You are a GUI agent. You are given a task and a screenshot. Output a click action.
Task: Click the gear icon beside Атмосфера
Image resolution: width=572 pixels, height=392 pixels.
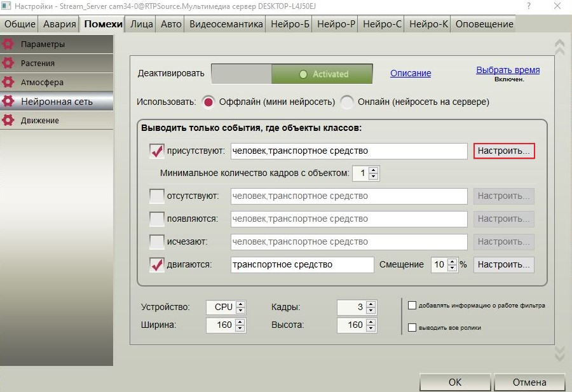pos(8,82)
